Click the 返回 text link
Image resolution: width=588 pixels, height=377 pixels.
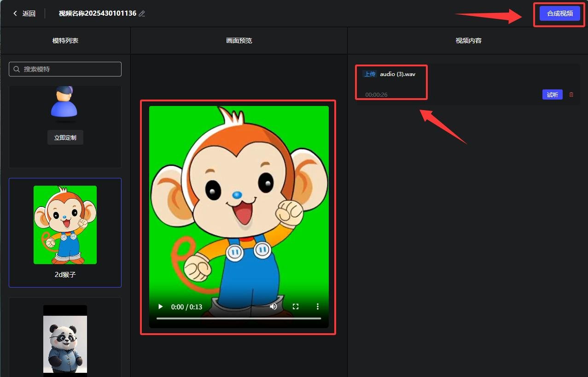[x=29, y=13]
